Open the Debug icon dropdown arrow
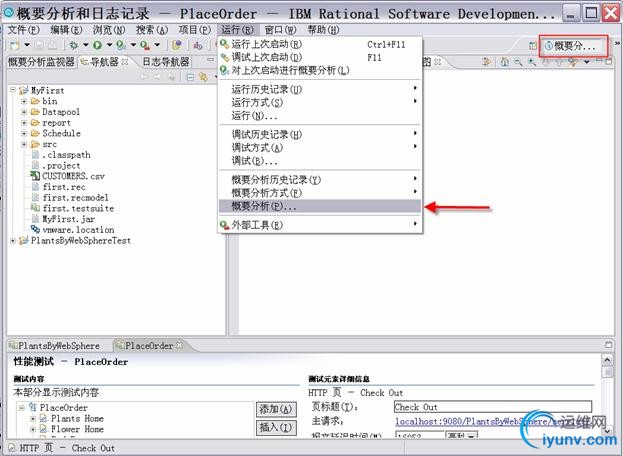 (85, 45)
